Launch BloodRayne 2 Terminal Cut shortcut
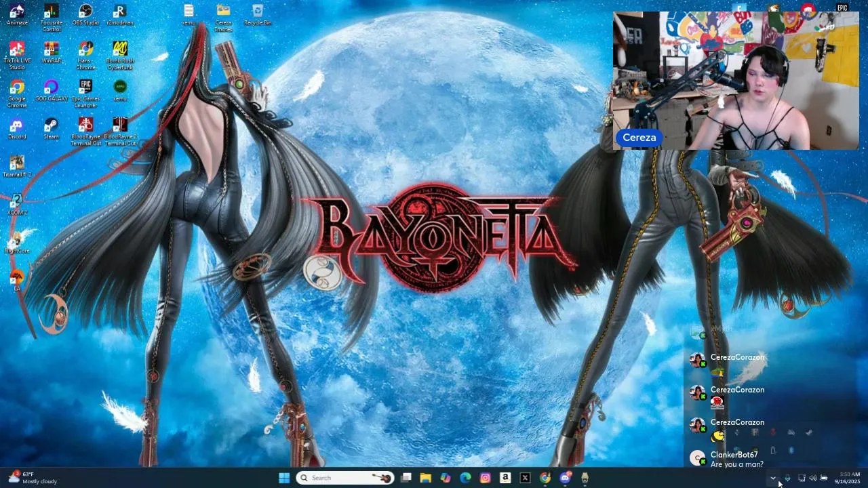 [120, 131]
